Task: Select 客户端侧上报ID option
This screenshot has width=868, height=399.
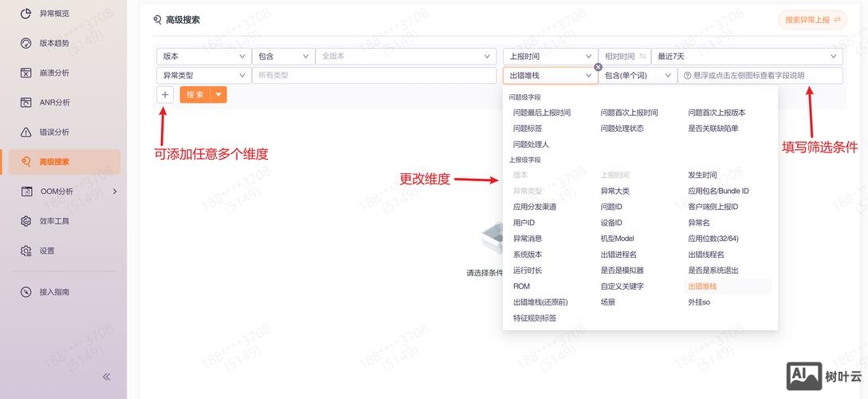Action: point(713,207)
